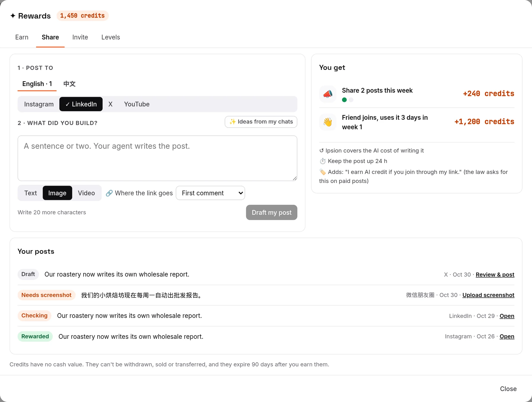Select YouTube as the post platform
Screen dimensions: 532x402
click(x=137, y=104)
